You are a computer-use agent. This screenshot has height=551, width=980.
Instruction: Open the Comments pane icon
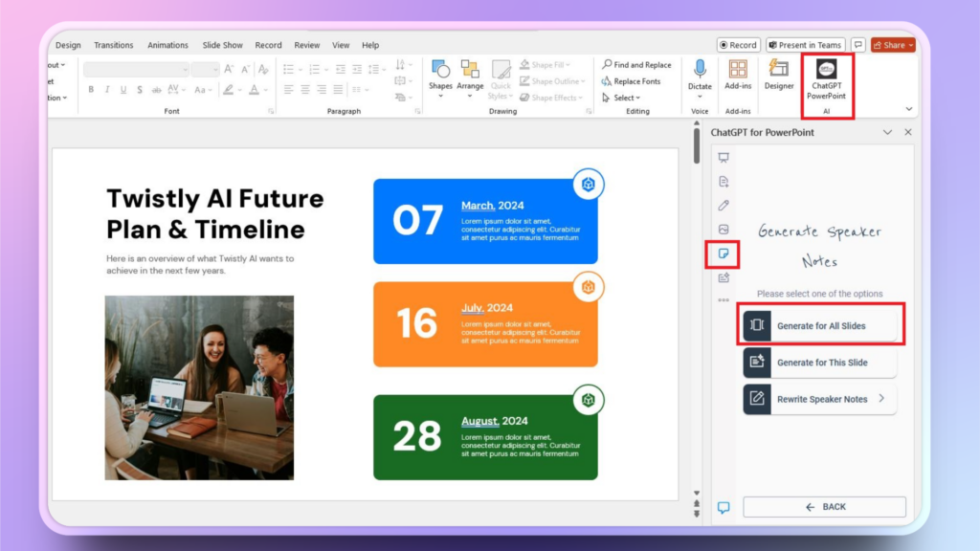[x=858, y=45]
